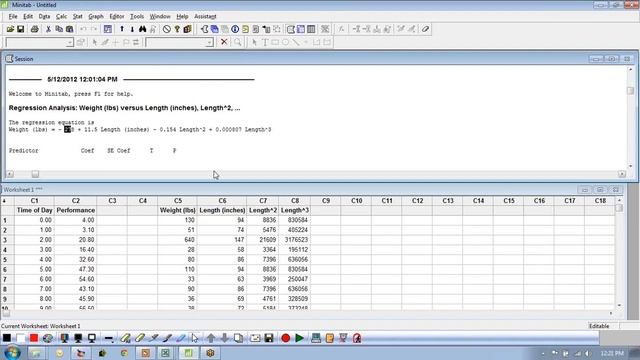Select column header C5

coord(178,200)
